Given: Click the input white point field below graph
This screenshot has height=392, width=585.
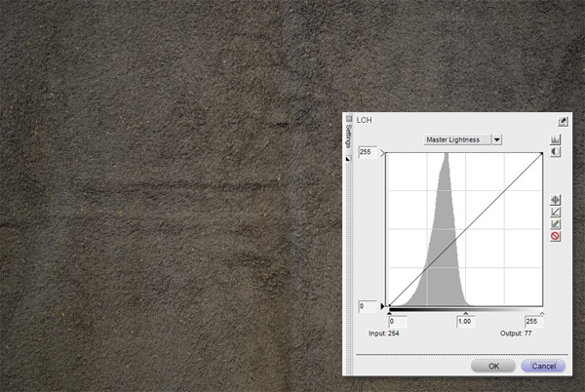Looking at the screenshot, I should point(533,322).
